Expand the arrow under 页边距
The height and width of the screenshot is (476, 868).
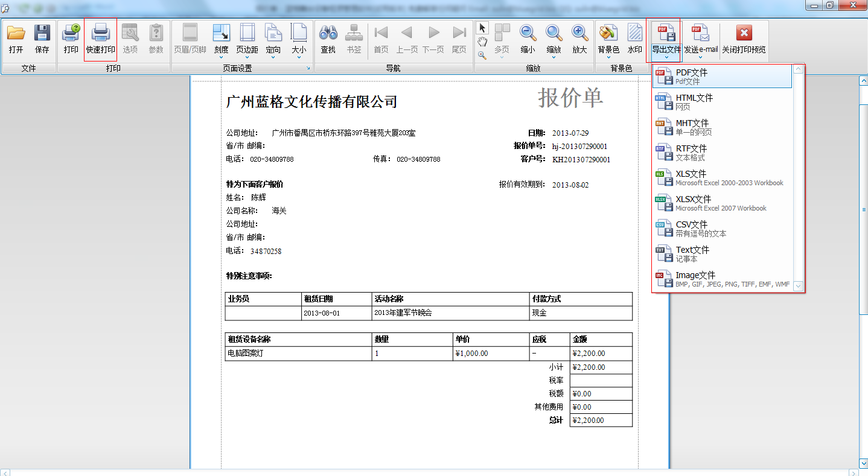tap(247, 58)
